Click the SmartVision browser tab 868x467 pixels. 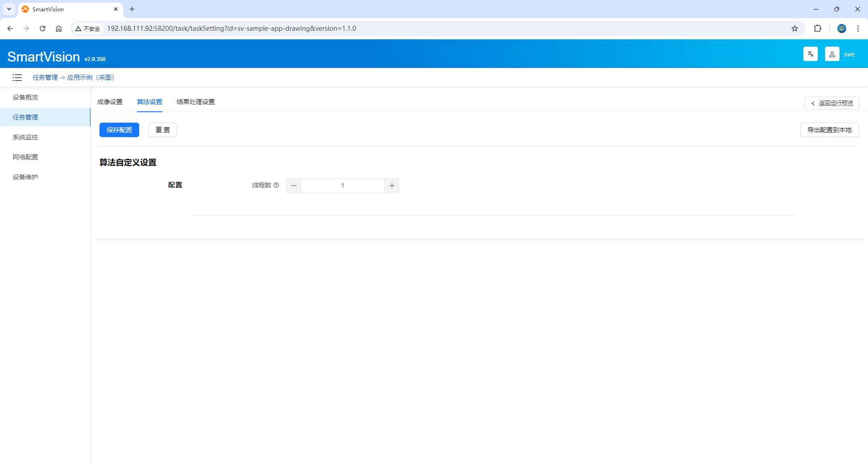70,9
